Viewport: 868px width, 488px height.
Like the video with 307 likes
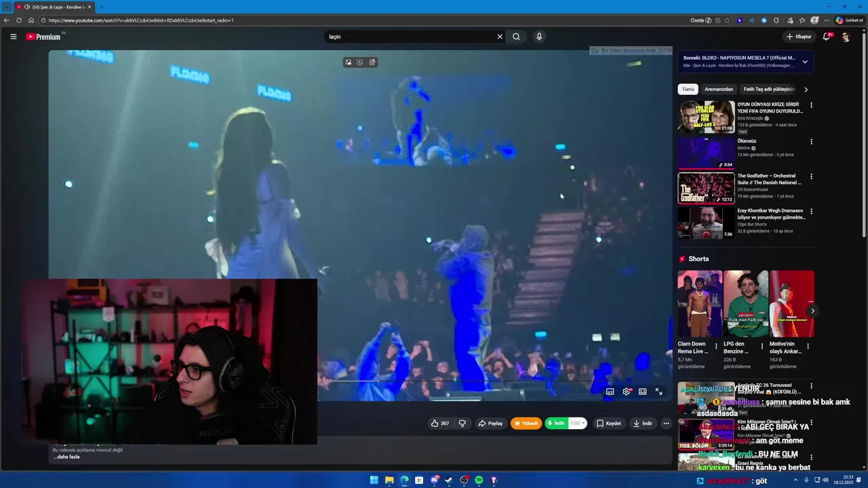click(440, 424)
